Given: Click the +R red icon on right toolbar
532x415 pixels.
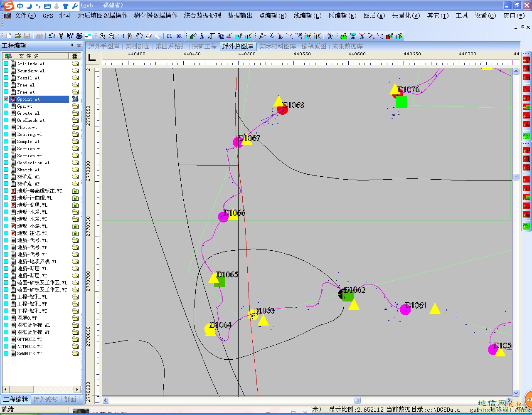Looking at the screenshot, I should [x=527, y=69].
